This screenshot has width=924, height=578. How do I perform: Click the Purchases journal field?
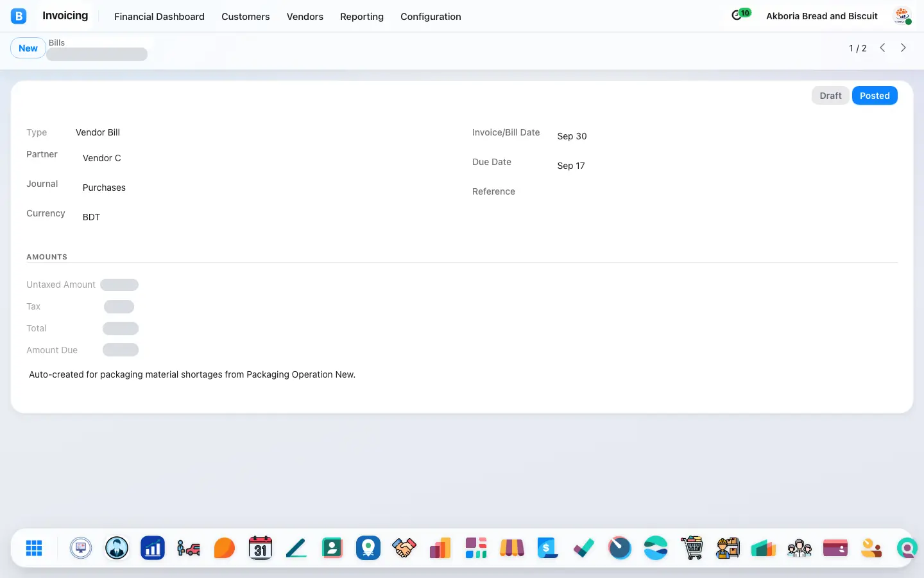click(104, 188)
